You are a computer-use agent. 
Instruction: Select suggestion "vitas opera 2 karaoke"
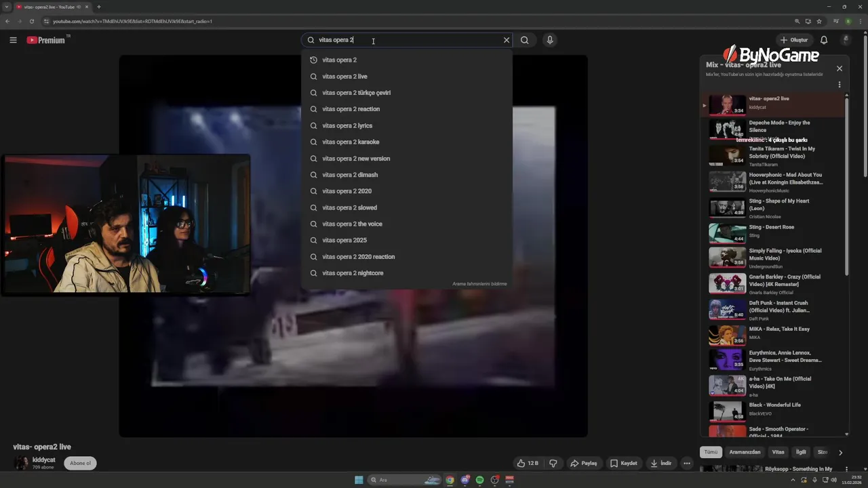tap(407, 142)
